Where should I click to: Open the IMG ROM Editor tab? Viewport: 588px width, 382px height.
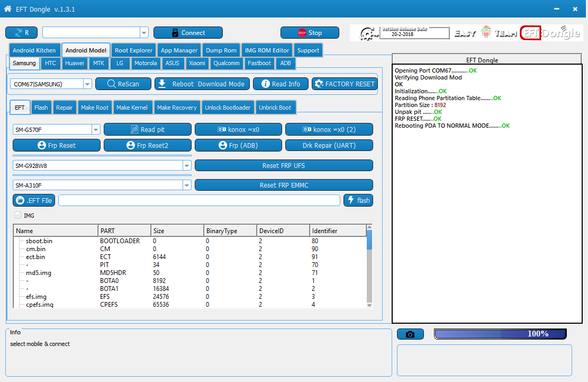click(267, 50)
